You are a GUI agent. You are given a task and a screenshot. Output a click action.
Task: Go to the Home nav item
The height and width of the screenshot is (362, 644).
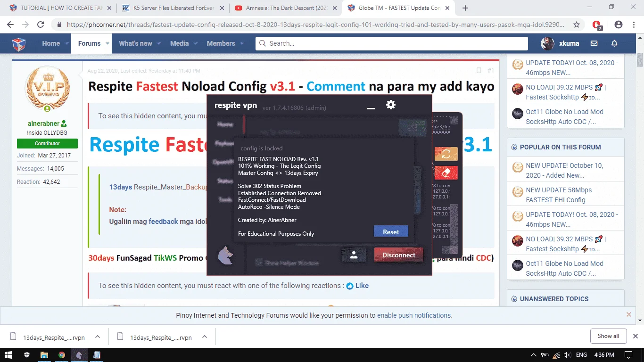(x=51, y=43)
